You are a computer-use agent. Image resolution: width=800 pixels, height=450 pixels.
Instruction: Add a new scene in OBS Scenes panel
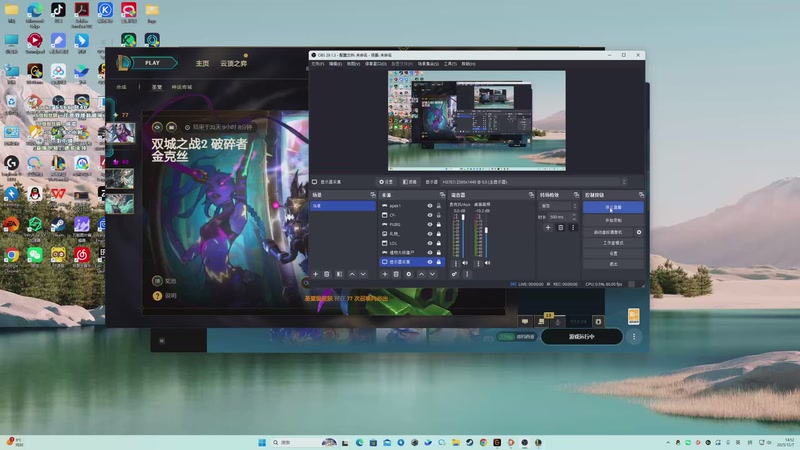pyautogui.click(x=315, y=274)
